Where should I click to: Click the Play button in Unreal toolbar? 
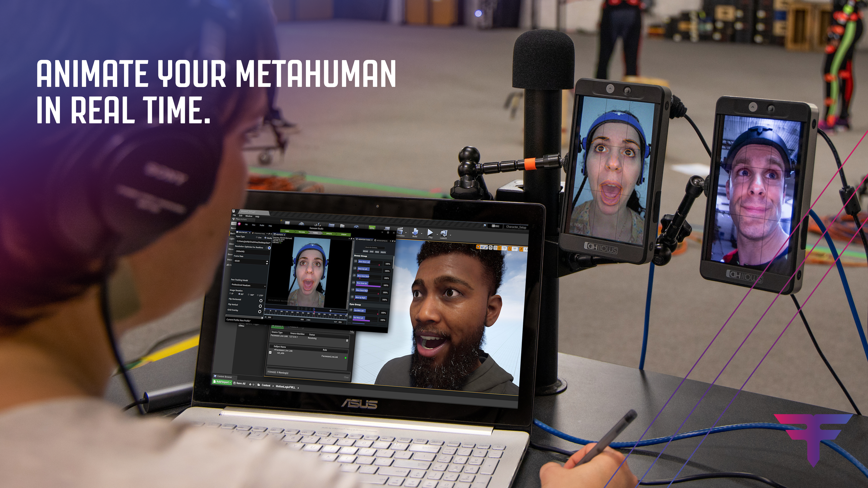[430, 232]
